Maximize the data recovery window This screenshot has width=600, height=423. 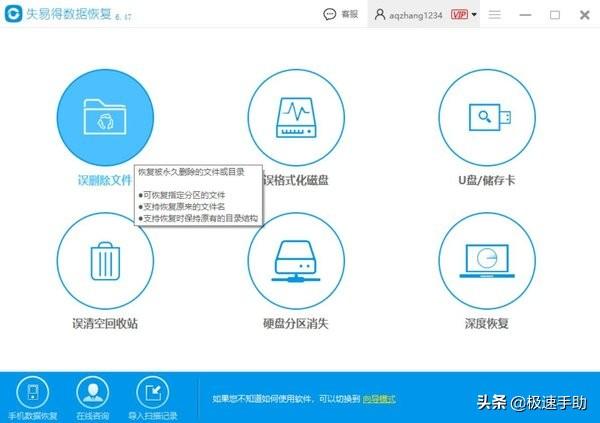(555, 15)
